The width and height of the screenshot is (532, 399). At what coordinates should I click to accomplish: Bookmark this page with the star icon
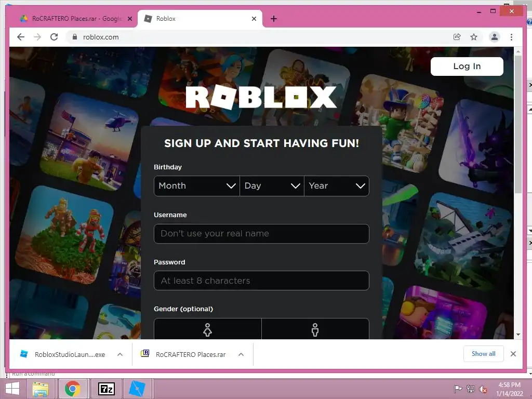(x=474, y=37)
